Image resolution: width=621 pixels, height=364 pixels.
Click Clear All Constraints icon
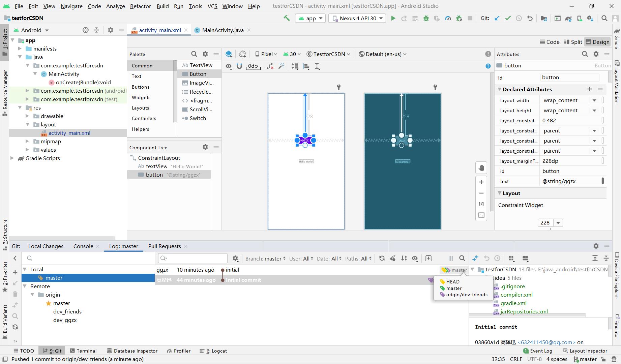pos(270,66)
